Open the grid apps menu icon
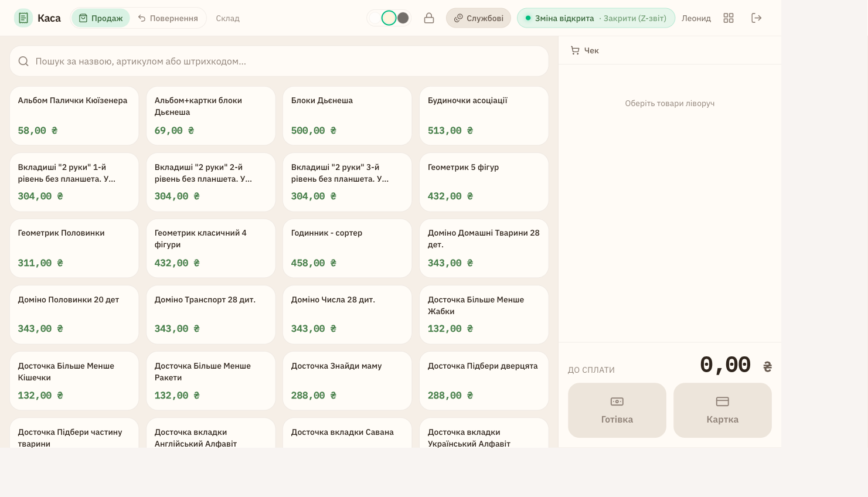Image resolution: width=868 pixels, height=497 pixels. (729, 18)
